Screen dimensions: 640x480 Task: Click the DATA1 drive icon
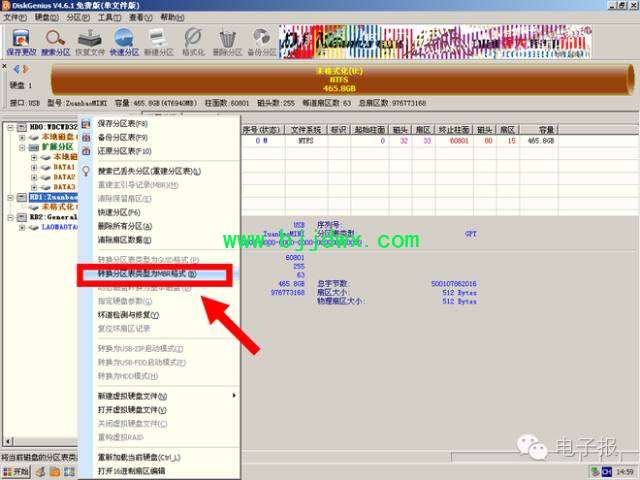pos(46,167)
